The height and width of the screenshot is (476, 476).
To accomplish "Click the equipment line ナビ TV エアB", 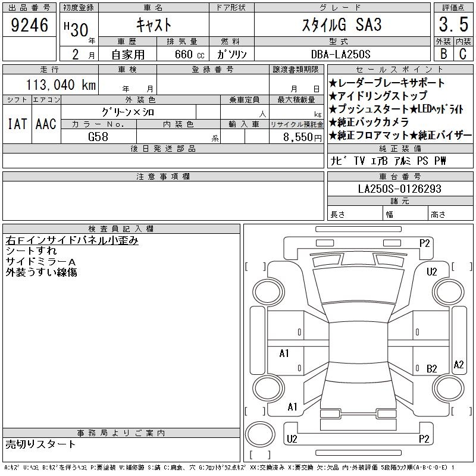I will [359, 161].
